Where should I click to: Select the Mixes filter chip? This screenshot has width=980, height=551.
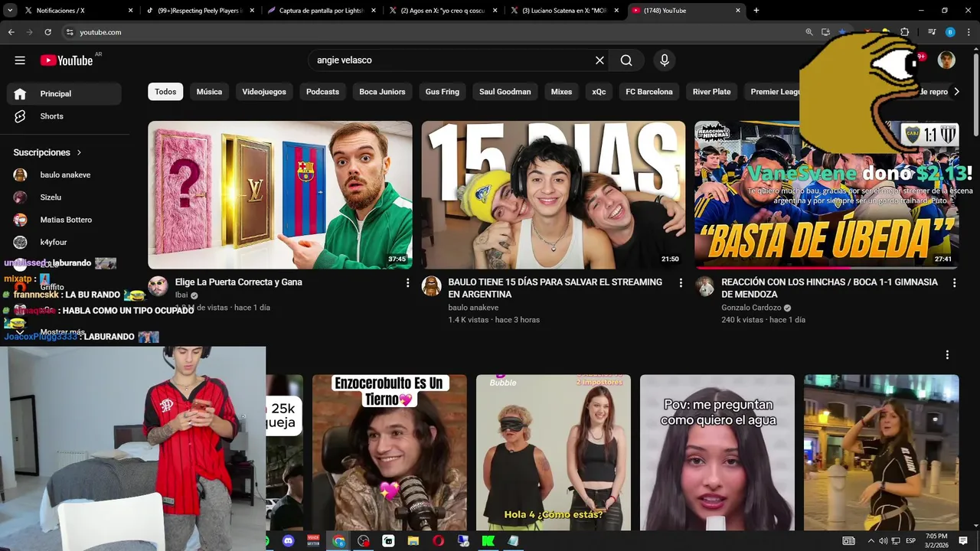561,92
